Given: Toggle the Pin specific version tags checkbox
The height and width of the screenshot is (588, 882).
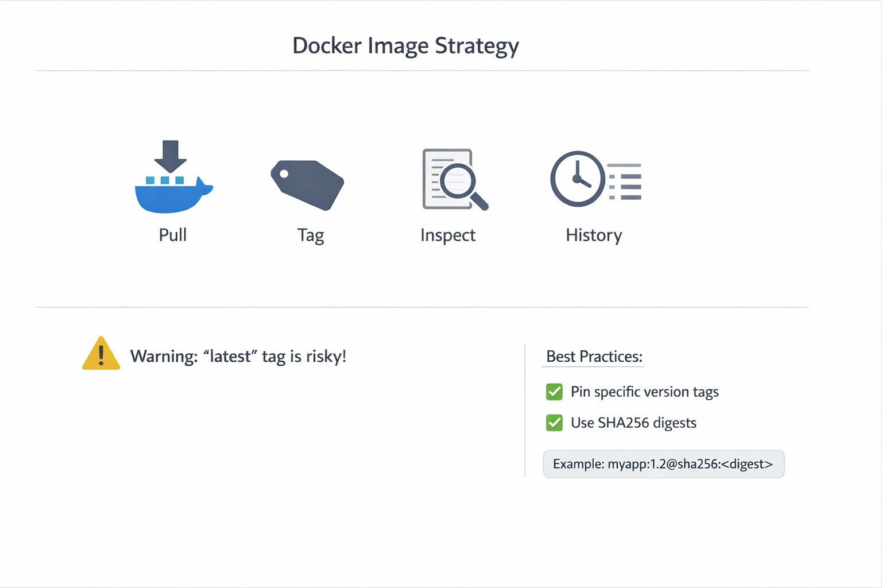Looking at the screenshot, I should click(554, 392).
